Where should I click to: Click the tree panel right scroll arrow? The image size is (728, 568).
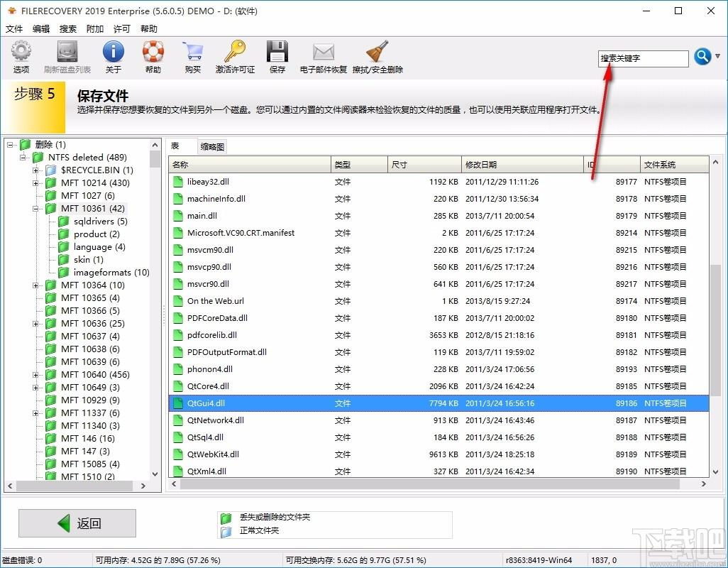click(143, 486)
